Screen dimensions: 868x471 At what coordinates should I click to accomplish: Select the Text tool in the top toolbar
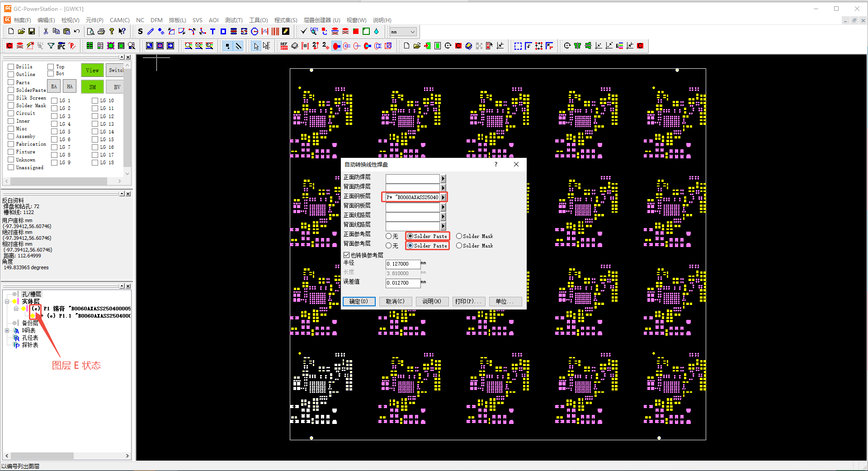click(212, 31)
